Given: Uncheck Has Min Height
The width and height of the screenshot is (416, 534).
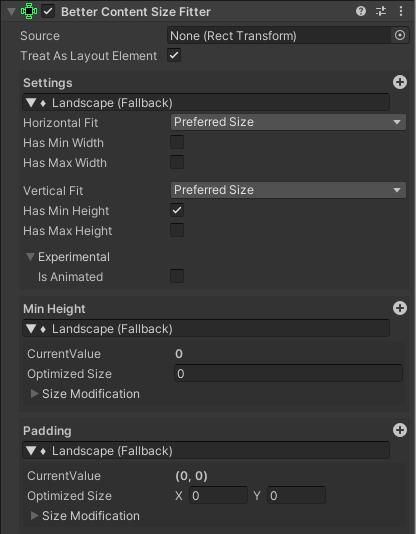Looking at the screenshot, I should pos(177,210).
